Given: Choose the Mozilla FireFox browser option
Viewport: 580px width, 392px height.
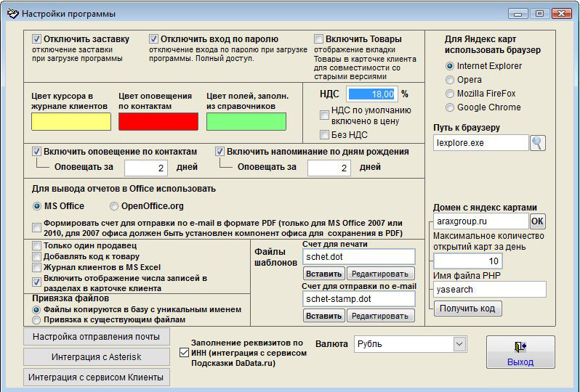Looking at the screenshot, I should (449, 94).
